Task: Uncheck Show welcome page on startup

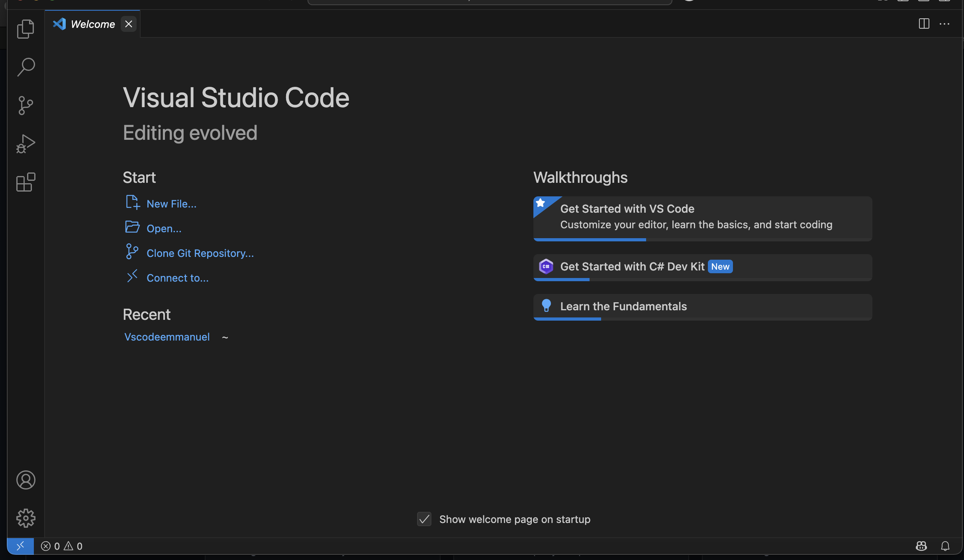Action: (424, 519)
